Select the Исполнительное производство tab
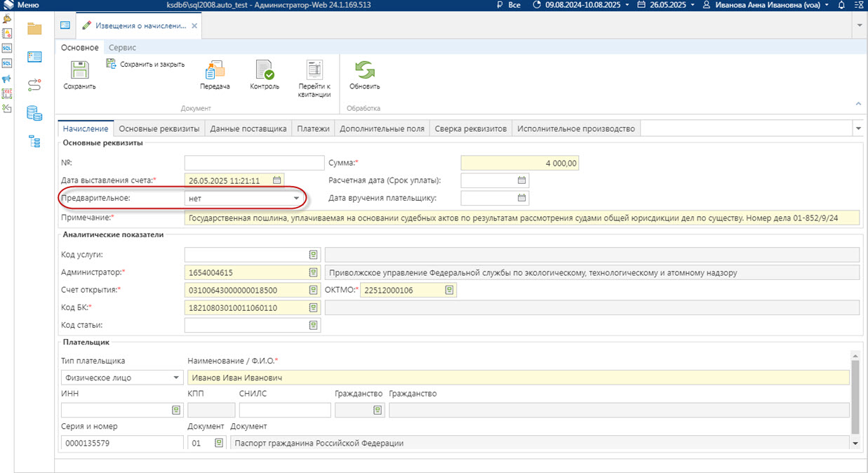The width and height of the screenshot is (868, 473). (x=576, y=129)
